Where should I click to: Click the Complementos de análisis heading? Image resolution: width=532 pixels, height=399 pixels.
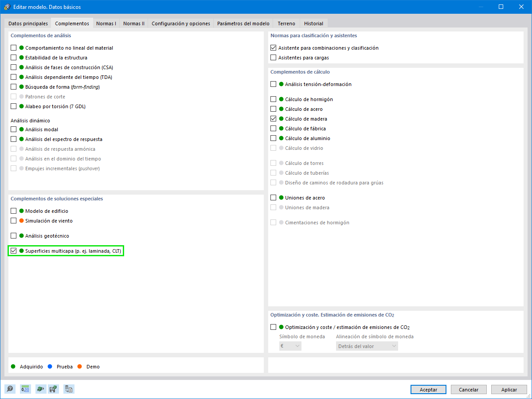[41, 35]
